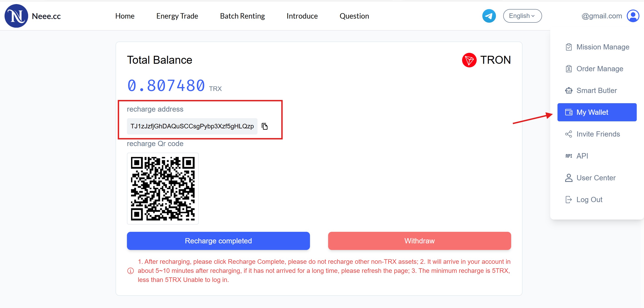Click Withdraw button
The image size is (644, 308).
419,241
